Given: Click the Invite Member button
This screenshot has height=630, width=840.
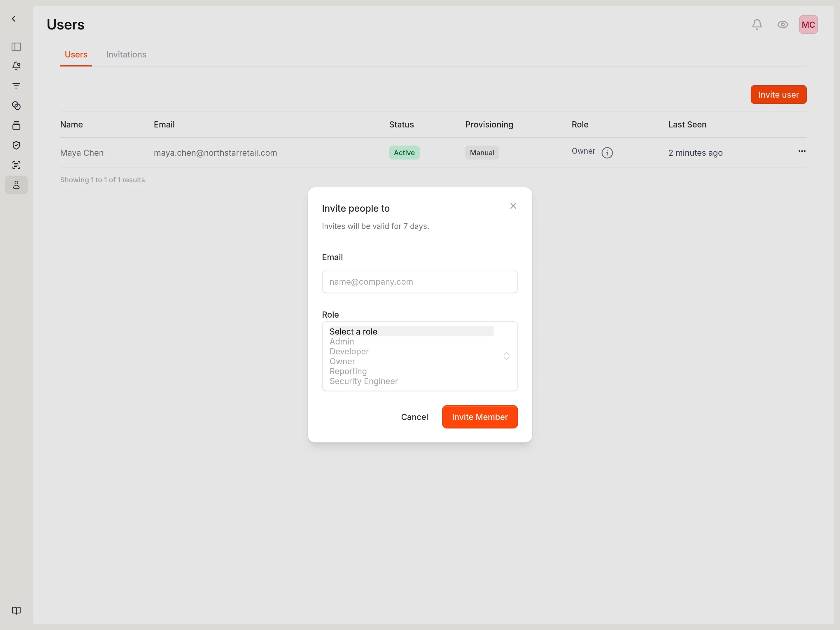Looking at the screenshot, I should (480, 416).
